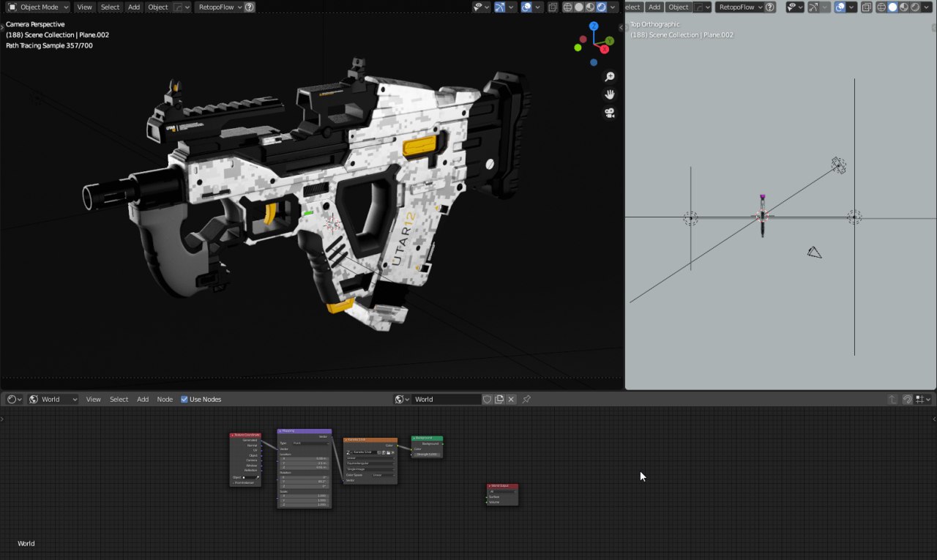Toggle the camera view icon

(609, 113)
